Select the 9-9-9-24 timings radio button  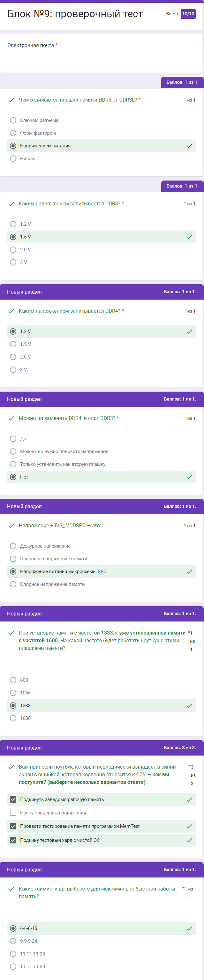(13, 941)
